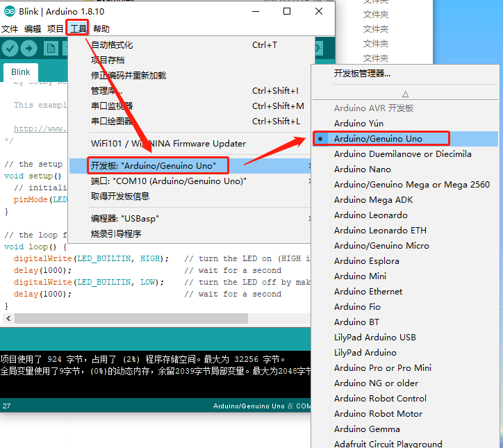This screenshot has height=448, width=503.
Task: Click the Arduino AVR 开发板 header
Action: pyautogui.click(x=374, y=108)
